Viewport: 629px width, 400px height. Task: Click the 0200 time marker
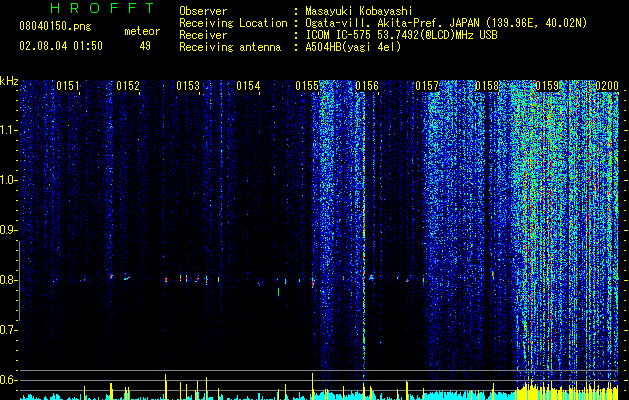[607, 86]
